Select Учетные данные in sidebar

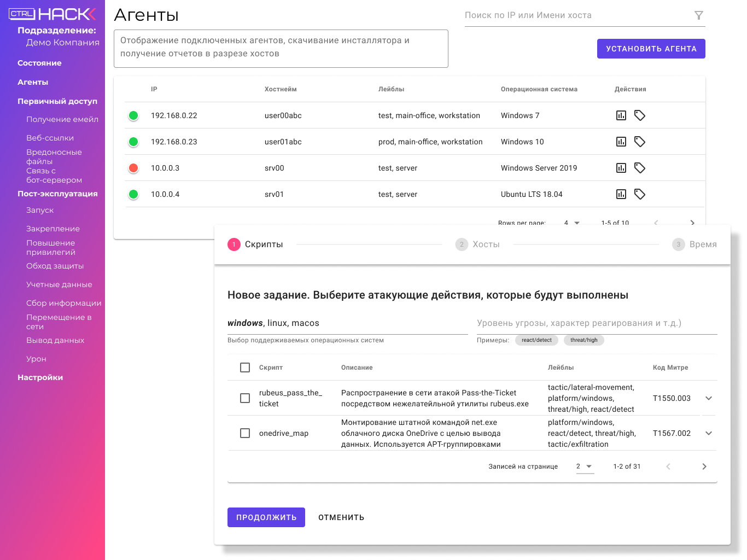click(59, 284)
